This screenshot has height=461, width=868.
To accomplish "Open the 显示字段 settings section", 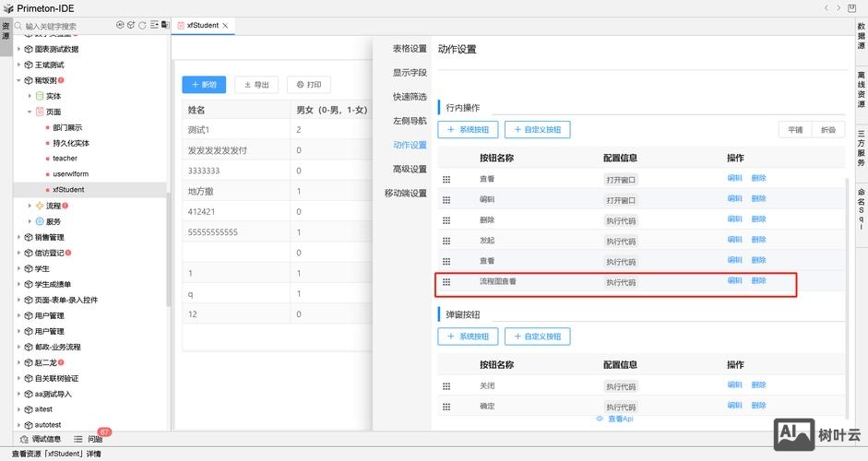I will click(410, 73).
